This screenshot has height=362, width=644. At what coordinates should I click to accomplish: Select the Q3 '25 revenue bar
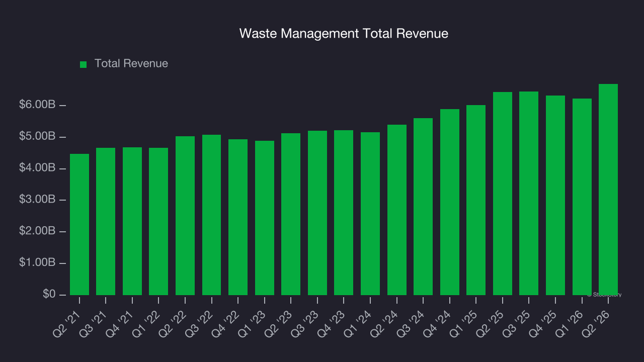[x=529, y=193]
